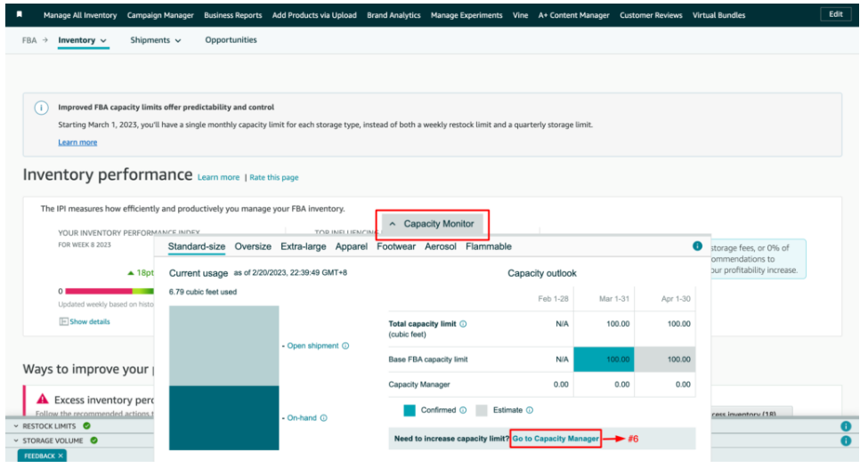This screenshot has height=468, width=868.
Task: Open Manage All Inventory menu item
Action: 80,15
